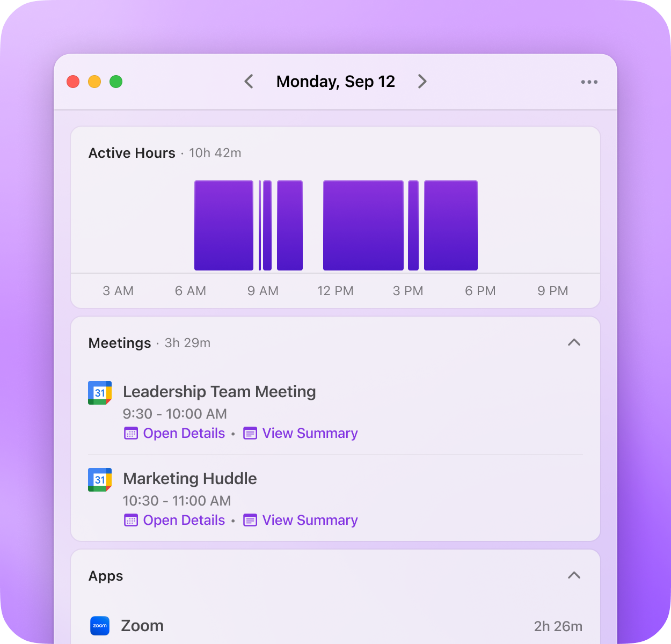Click the 3 PM axis label

(x=408, y=291)
